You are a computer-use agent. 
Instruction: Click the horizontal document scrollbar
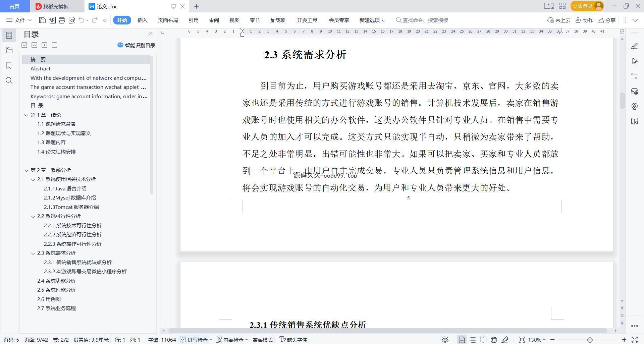pos(387,331)
